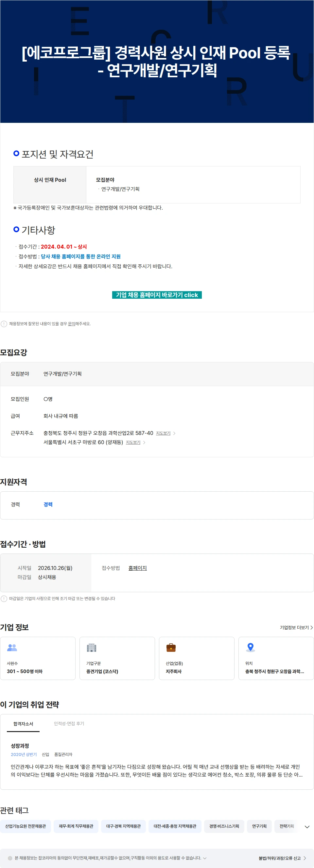Viewport: 314px width, 868px height.
Task: Click the info icon beside 마감일은 기업의 사정으로
Action: point(4,599)
